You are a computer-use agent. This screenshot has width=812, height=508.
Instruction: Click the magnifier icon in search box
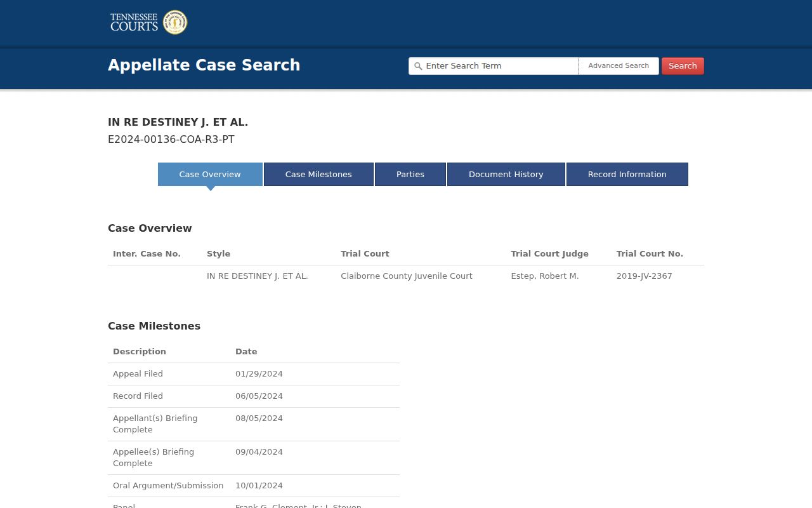coord(417,66)
